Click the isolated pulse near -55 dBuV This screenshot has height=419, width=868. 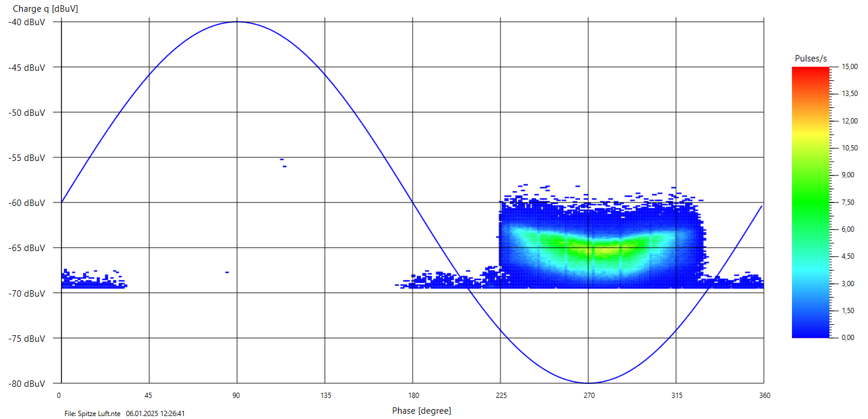point(282,159)
